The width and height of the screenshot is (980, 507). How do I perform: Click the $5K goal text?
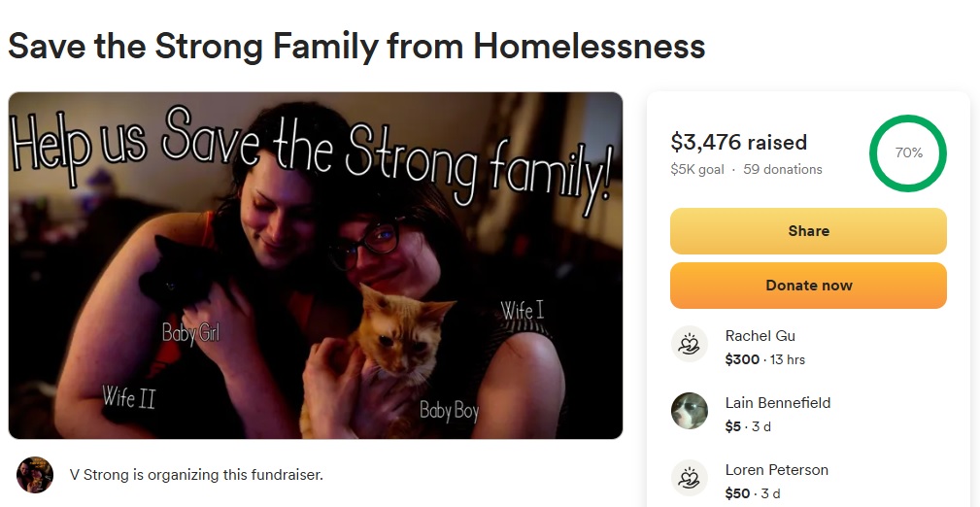coord(696,169)
